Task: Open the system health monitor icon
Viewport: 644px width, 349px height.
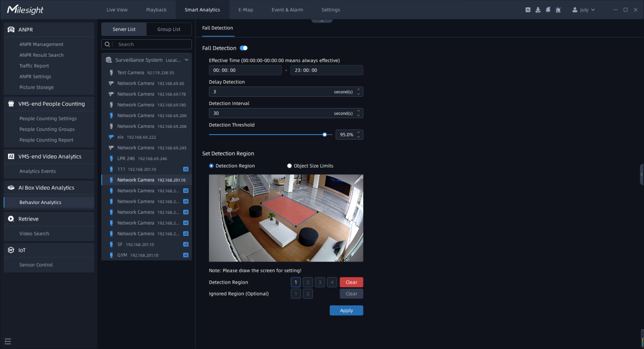Action: click(x=528, y=10)
